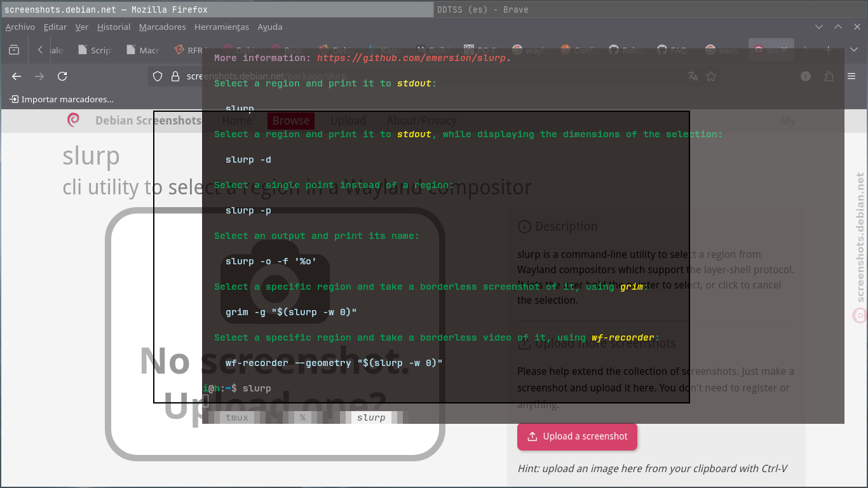Switch to the RFR tab
This screenshot has height=488, width=868.
click(191, 50)
